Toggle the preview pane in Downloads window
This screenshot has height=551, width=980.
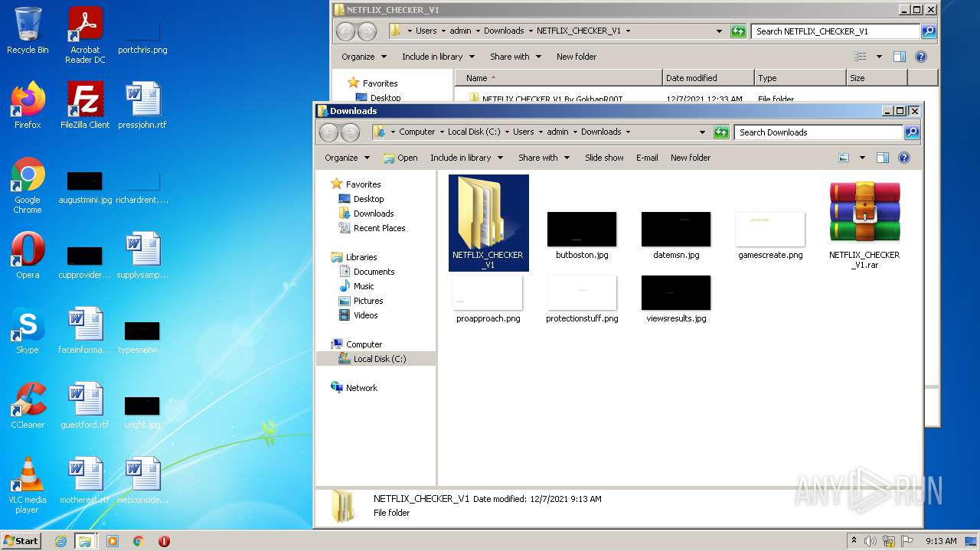[x=882, y=158]
